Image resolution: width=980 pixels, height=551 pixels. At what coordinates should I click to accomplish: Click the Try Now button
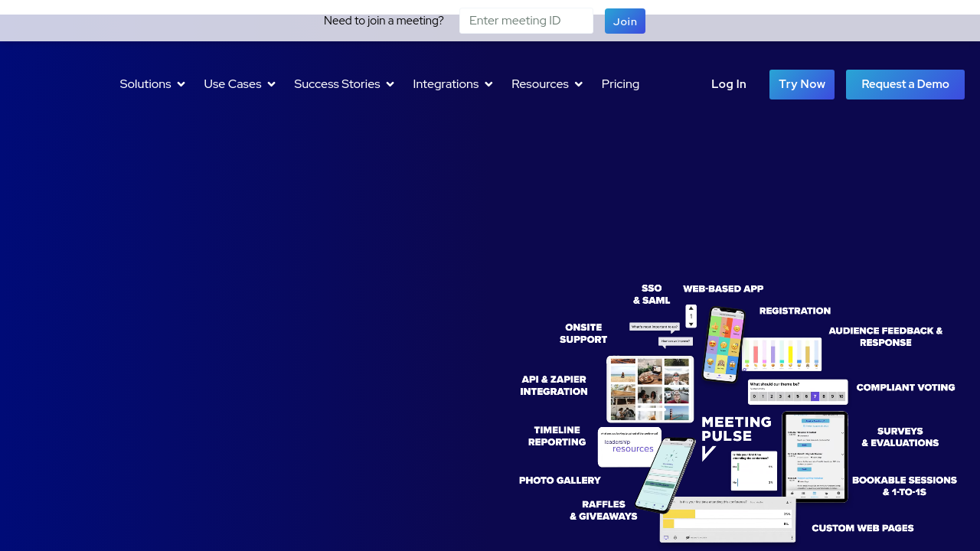tap(802, 84)
